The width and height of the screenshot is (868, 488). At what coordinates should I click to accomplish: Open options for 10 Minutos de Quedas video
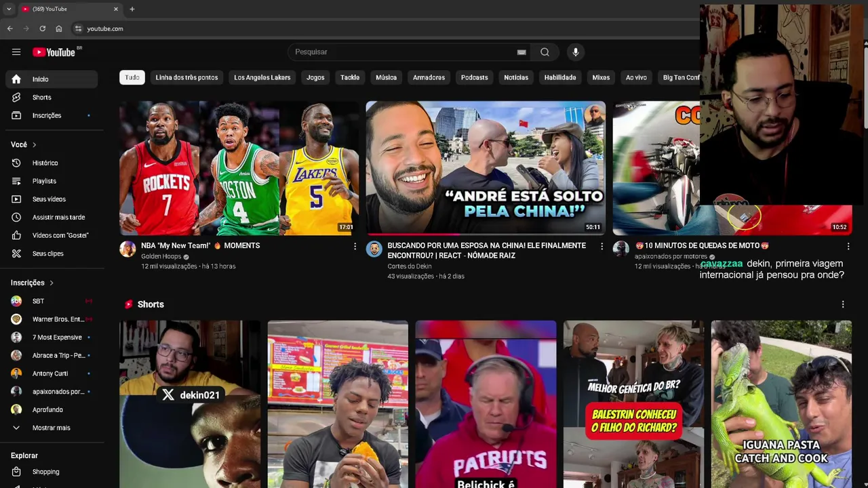[x=848, y=247]
